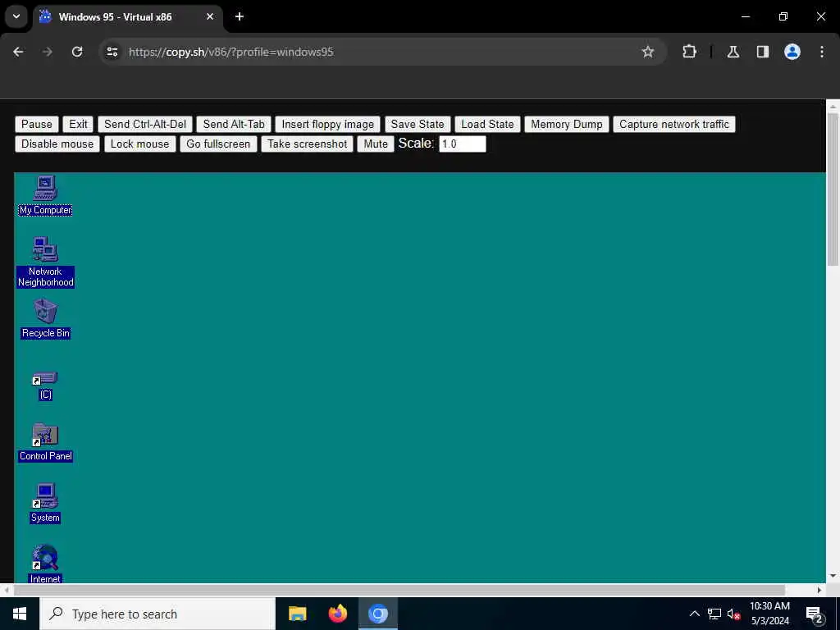This screenshot has height=630, width=840.
Task: Click the horizontal scrollbar right arrow
Action: 819,590
